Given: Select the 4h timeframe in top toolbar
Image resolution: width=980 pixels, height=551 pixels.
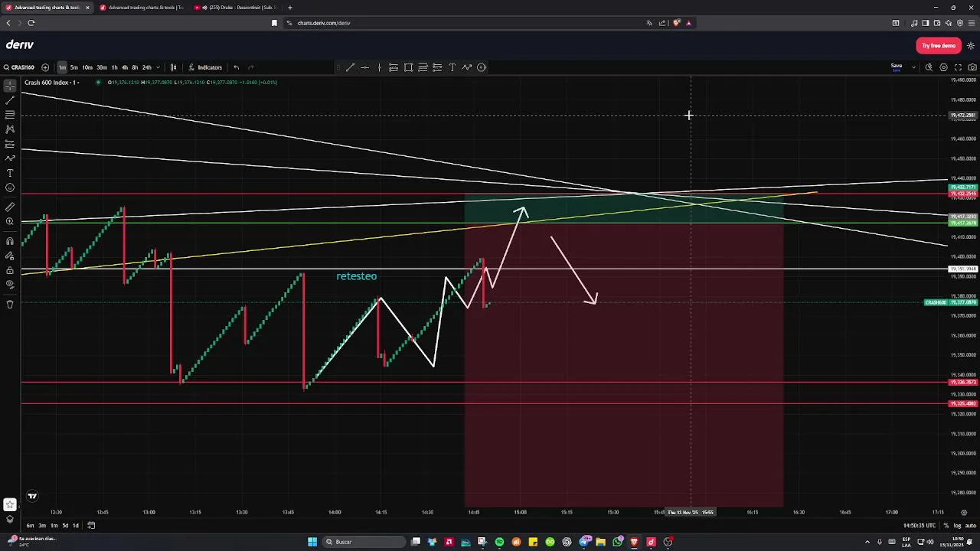Looking at the screenshot, I should tap(125, 67).
